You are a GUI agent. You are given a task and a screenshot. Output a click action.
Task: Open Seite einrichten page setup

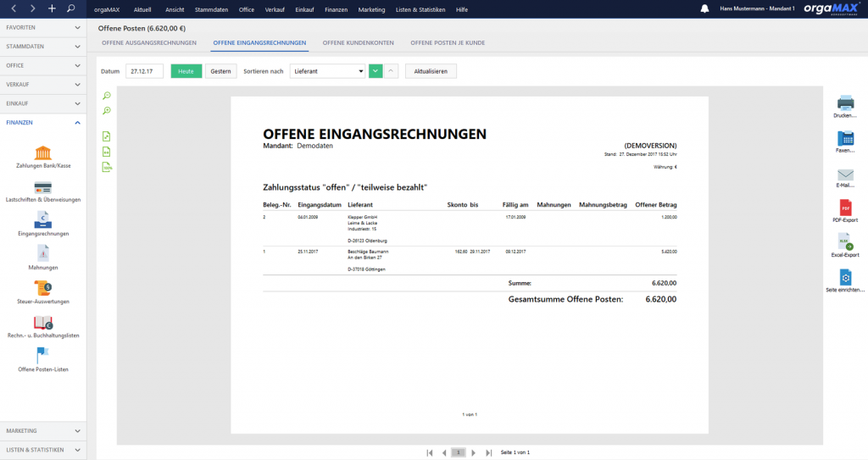tap(845, 280)
